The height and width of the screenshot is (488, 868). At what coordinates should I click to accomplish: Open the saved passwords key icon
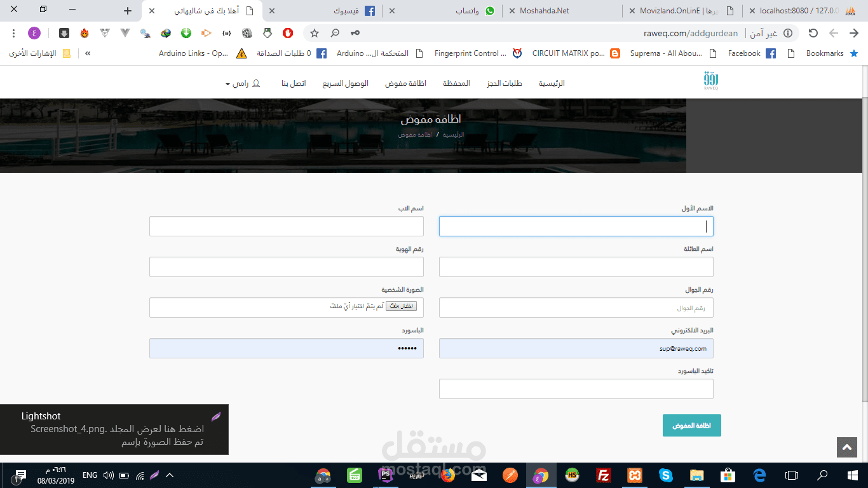[355, 33]
